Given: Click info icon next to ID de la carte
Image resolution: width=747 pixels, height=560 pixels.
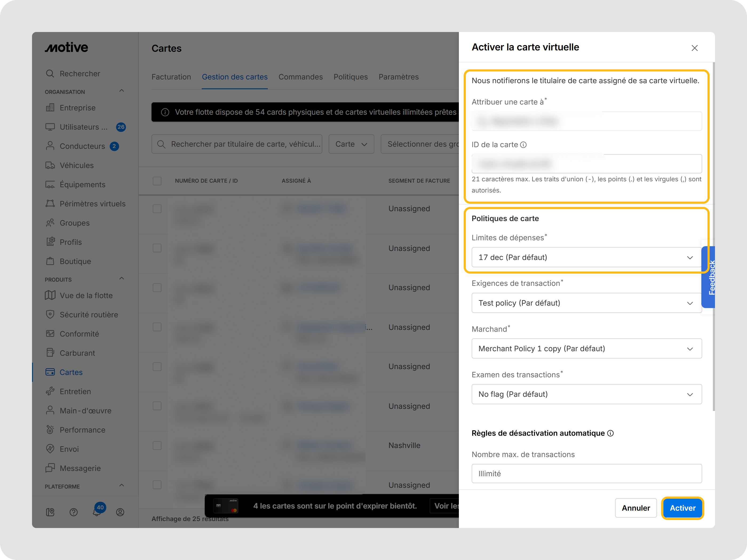Looking at the screenshot, I should (x=523, y=145).
